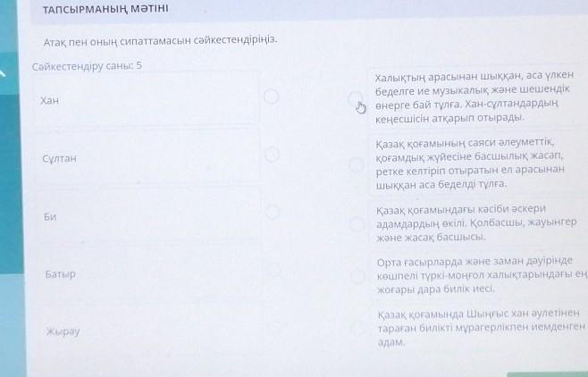Select circle beside 'Орта ғасырларда' description
The width and height of the screenshot is (588, 377).
coord(358,276)
